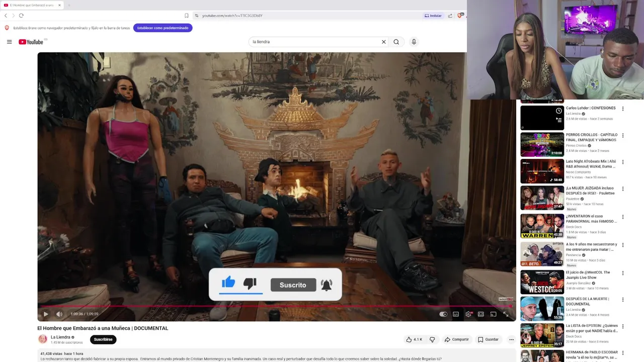Click Guardar to save video

[488, 339]
